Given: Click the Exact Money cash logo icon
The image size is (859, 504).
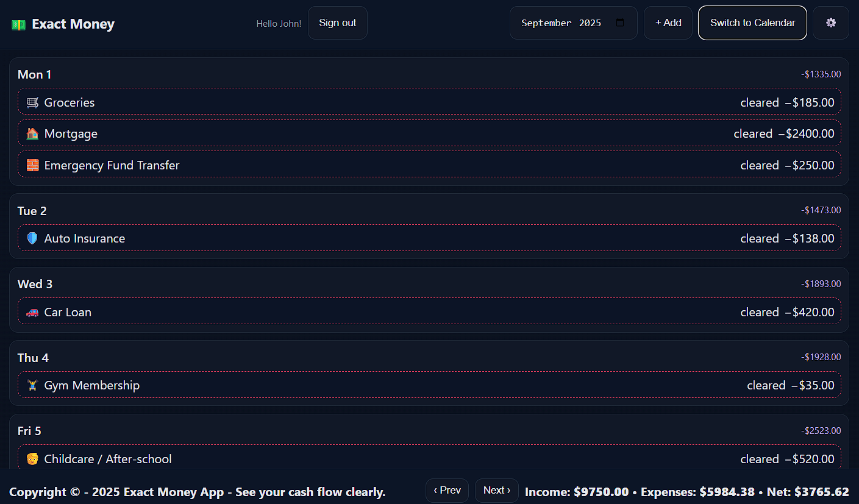Looking at the screenshot, I should (18, 24).
